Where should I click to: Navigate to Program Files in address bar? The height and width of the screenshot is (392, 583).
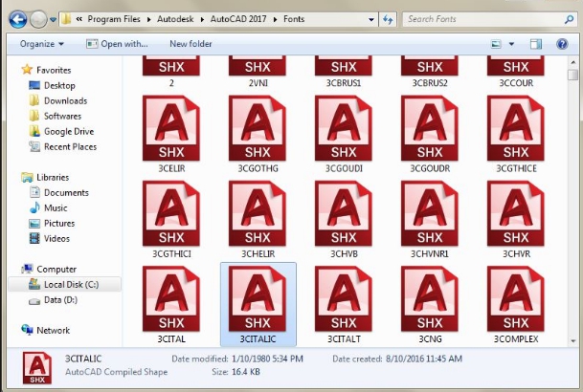pos(114,19)
